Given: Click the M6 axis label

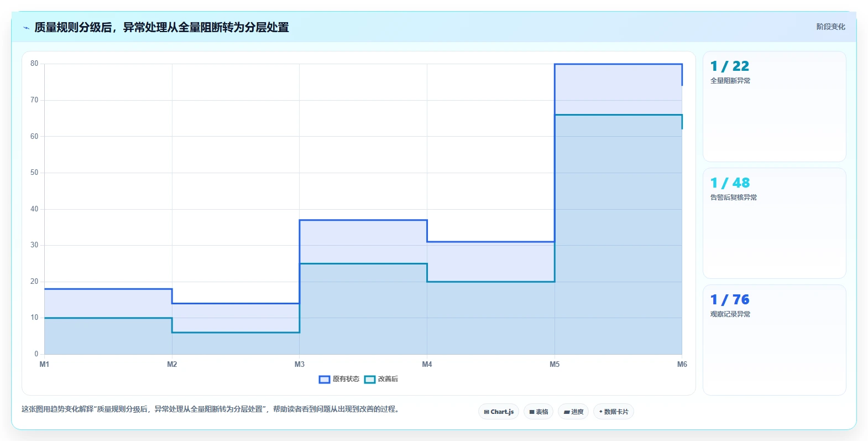Looking at the screenshot, I should point(682,364).
